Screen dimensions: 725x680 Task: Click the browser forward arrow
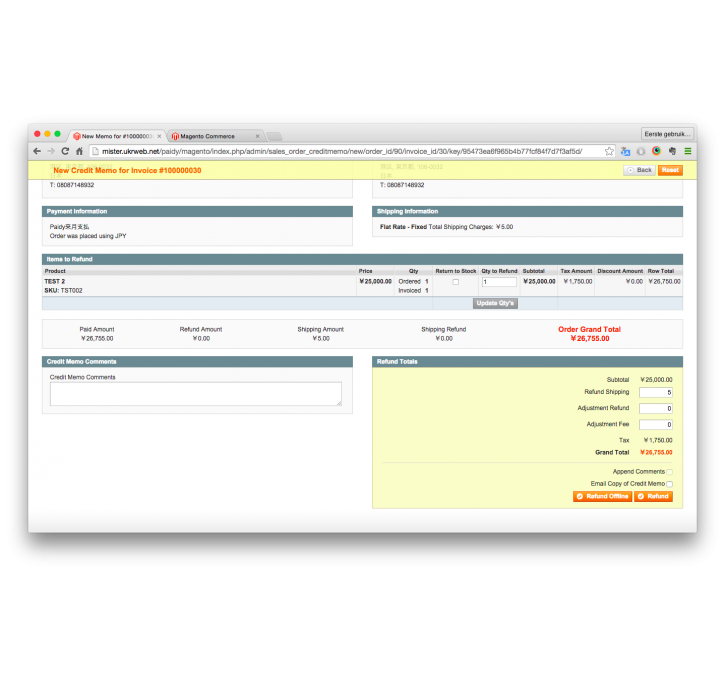51,151
